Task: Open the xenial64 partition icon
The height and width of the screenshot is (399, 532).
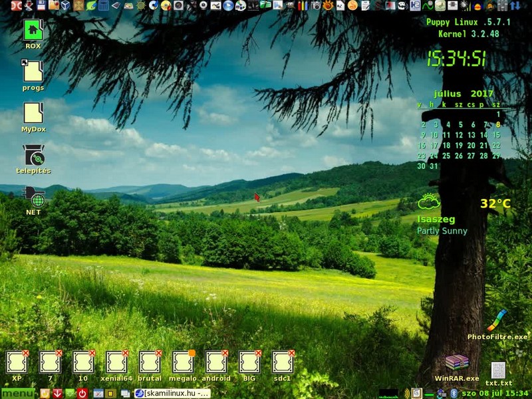Action: tap(116, 362)
